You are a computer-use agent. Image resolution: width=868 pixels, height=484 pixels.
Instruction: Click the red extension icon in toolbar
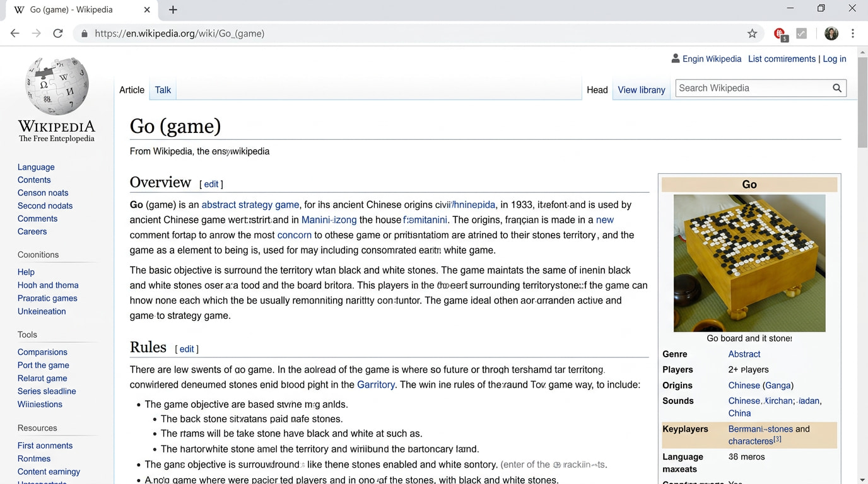(x=780, y=33)
